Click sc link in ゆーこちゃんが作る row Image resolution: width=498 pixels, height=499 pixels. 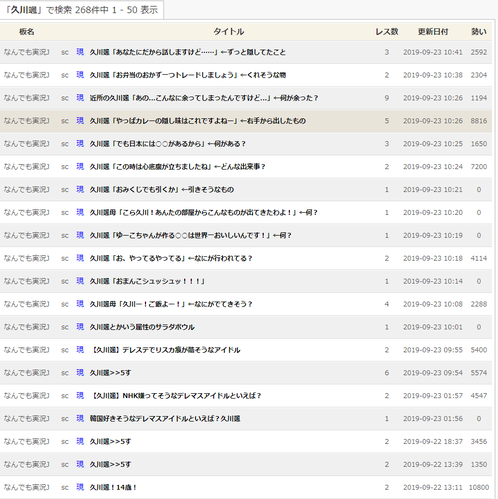pyautogui.click(x=65, y=236)
